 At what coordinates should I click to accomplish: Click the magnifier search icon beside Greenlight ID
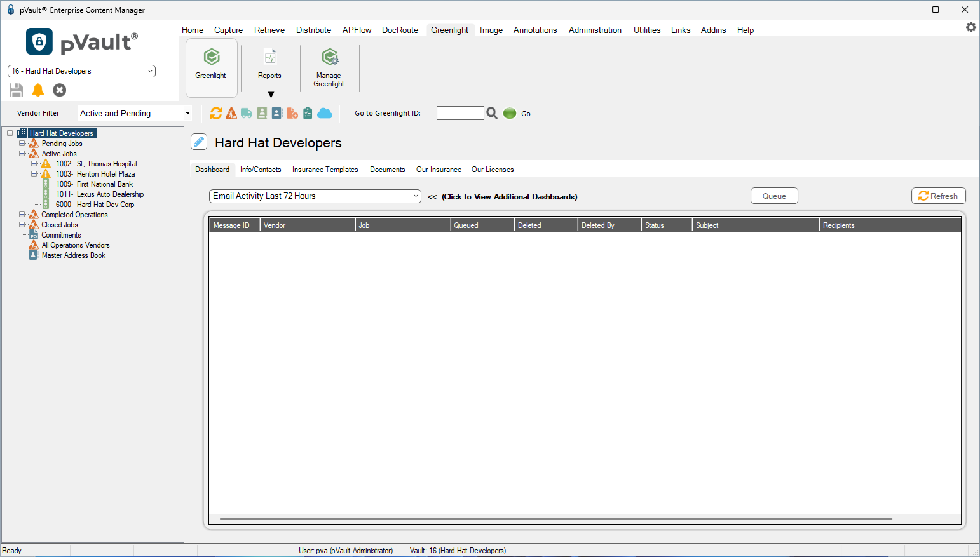[x=492, y=113]
